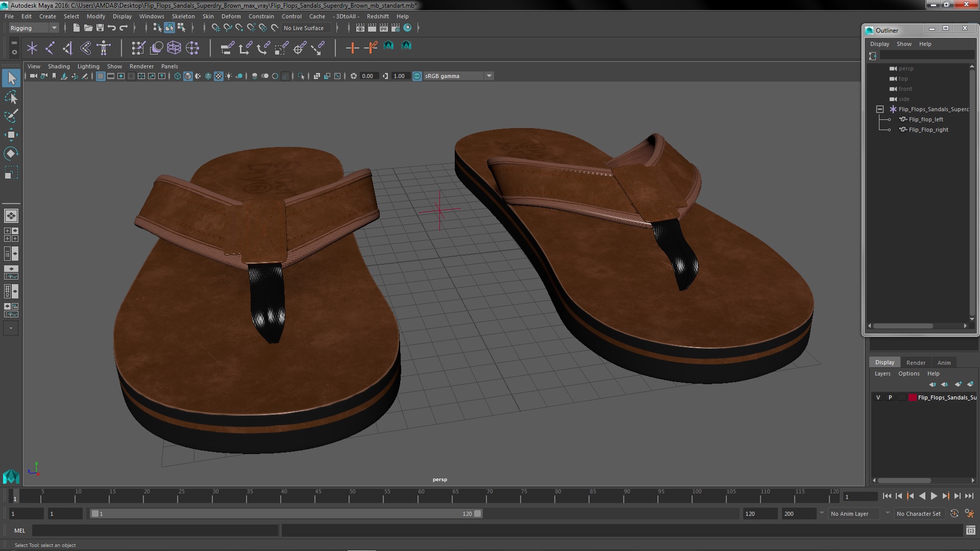
Task: Open the Render Settings icon
Action: coord(395,28)
